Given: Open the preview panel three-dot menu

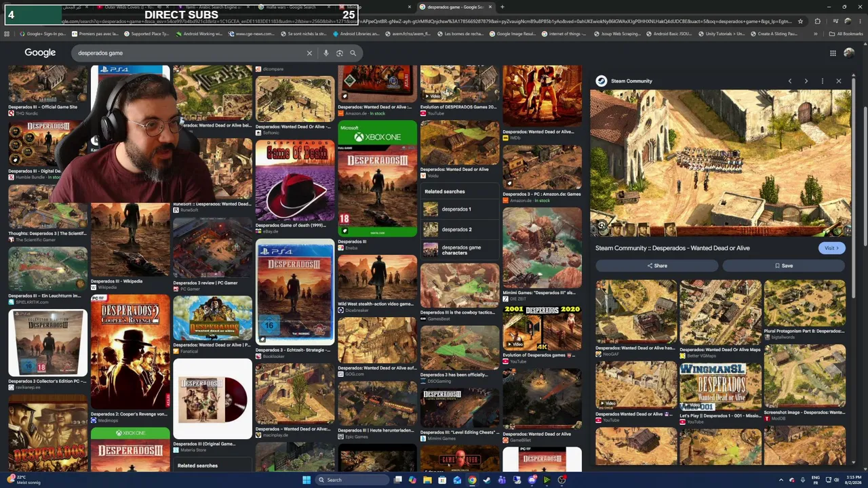Looking at the screenshot, I should click(x=822, y=81).
